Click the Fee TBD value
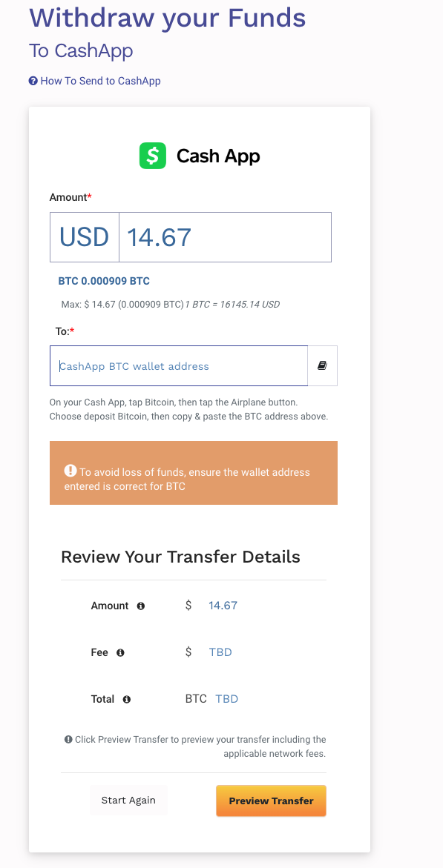This screenshot has height=868, width=443. [220, 652]
